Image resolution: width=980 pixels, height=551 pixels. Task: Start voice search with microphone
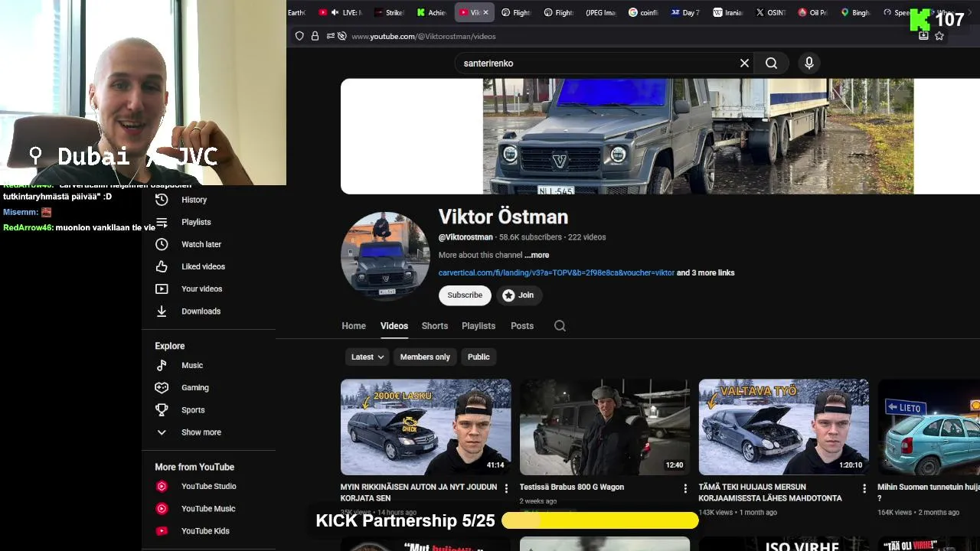[x=808, y=64]
